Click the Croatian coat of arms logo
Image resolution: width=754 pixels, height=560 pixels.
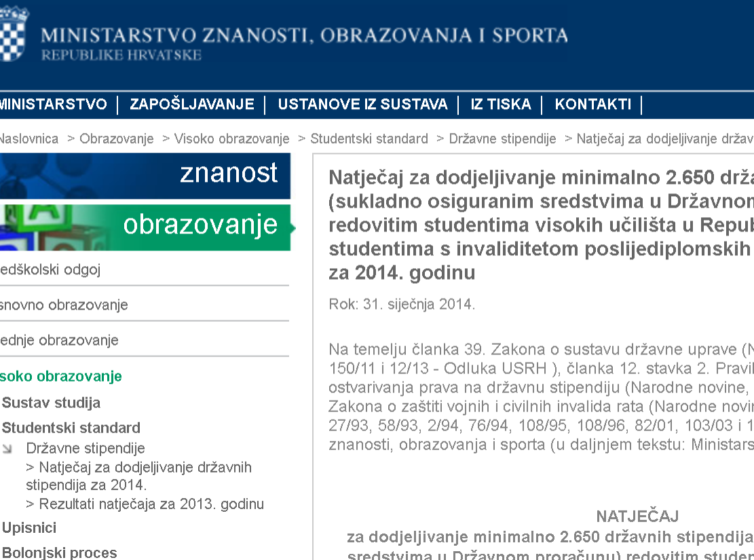tap(14, 34)
